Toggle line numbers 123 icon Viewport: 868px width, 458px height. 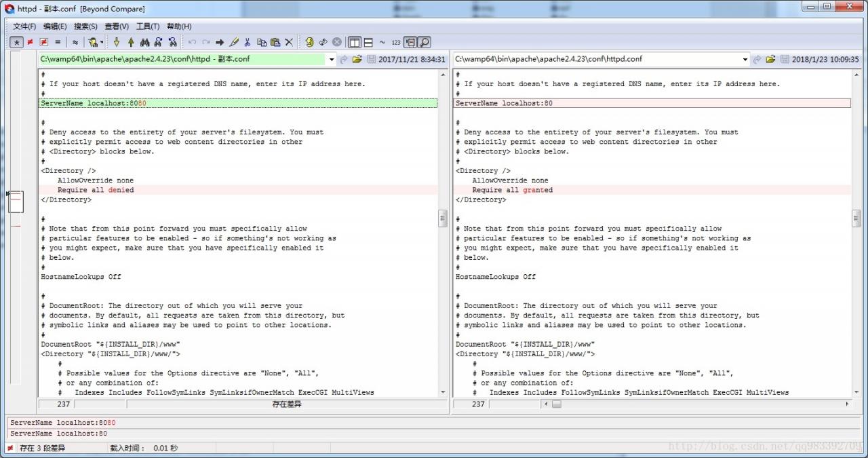tap(396, 42)
